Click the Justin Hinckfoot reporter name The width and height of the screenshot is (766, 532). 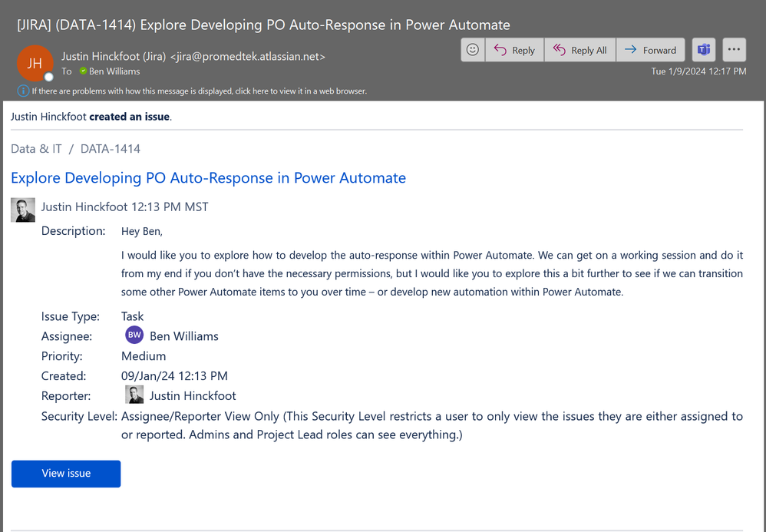(x=193, y=395)
